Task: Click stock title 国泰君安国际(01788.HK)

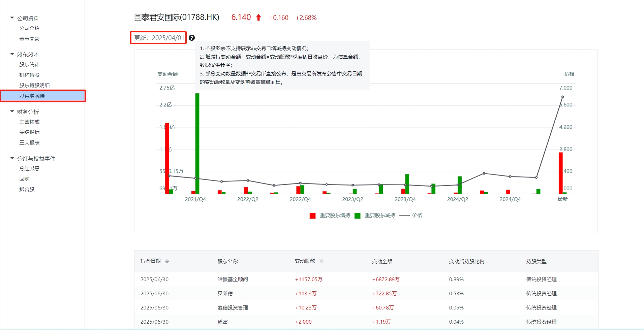Action: point(177,18)
